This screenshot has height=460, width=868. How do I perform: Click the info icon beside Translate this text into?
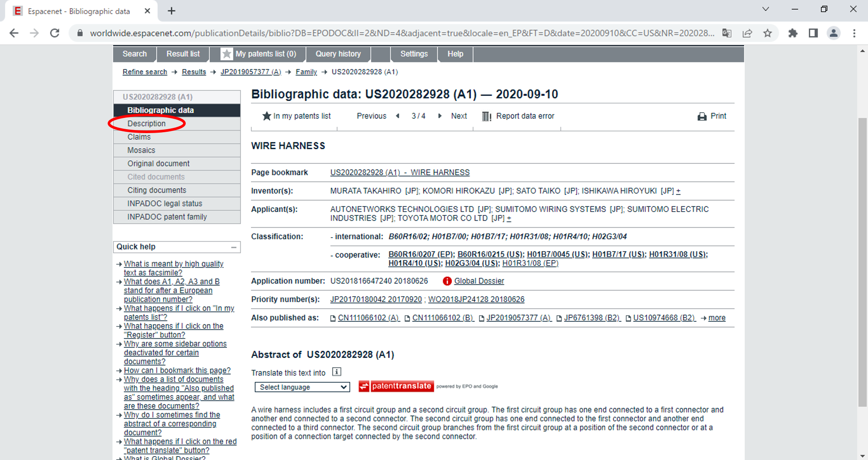(336, 372)
